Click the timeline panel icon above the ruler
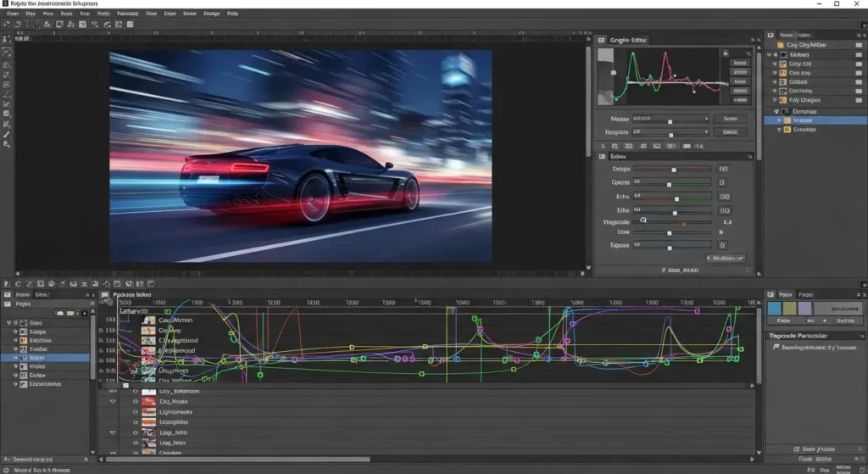The height and width of the screenshot is (474, 868). pyautogui.click(x=105, y=294)
